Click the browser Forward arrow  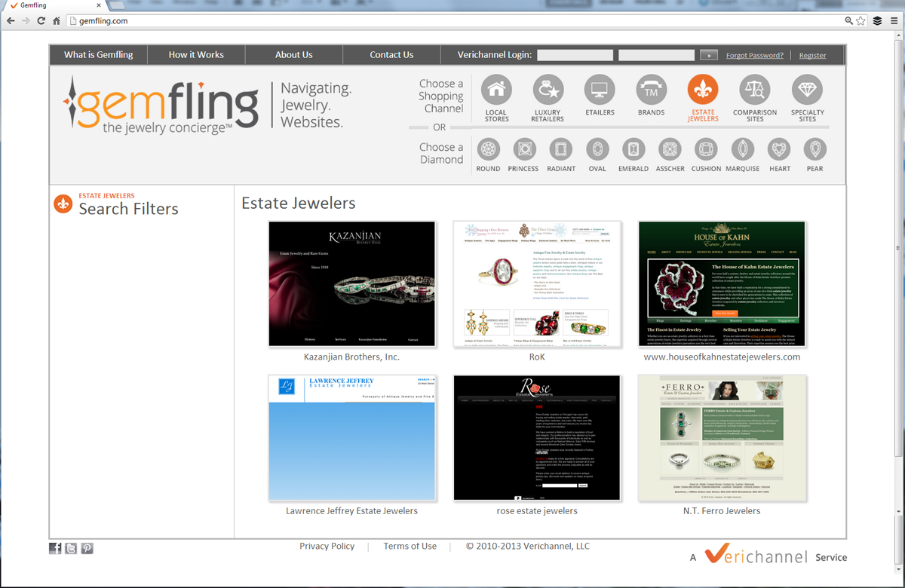click(x=26, y=21)
